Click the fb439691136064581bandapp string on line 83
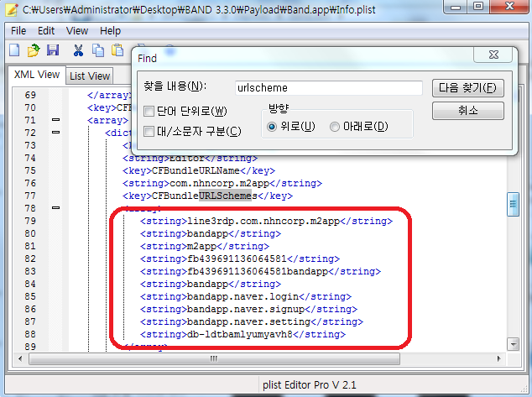The height and width of the screenshot is (397, 532). tap(261, 271)
